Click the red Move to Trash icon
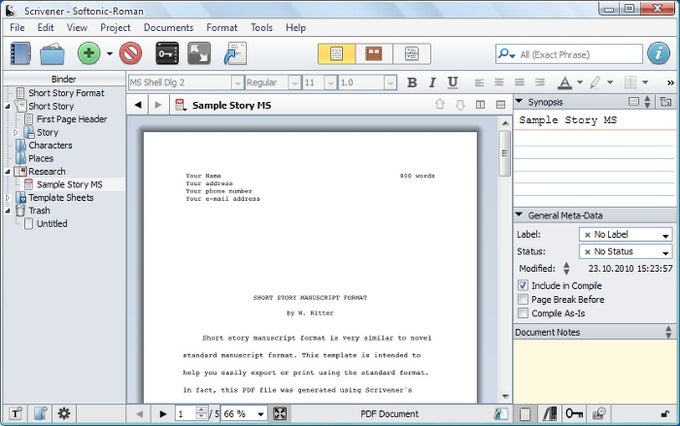This screenshot has width=680, height=426. [x=131, y=53]
